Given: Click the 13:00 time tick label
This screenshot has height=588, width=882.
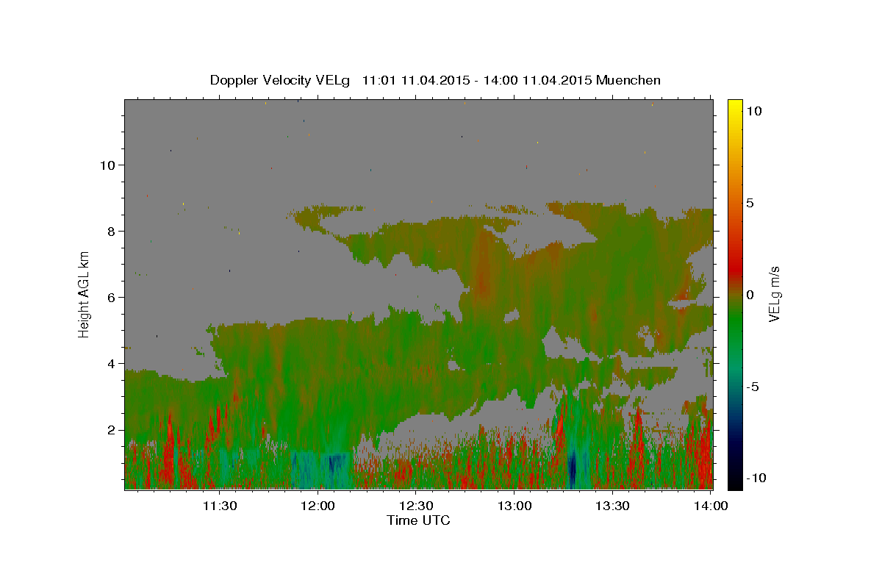Looking at the screenshot, I should coord(514,506).
